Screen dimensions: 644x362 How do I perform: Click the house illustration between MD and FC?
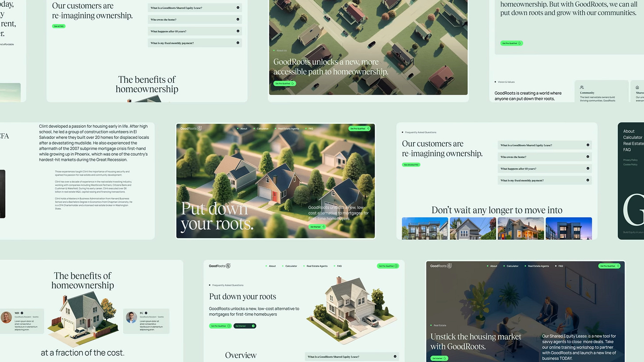[83, 320]
